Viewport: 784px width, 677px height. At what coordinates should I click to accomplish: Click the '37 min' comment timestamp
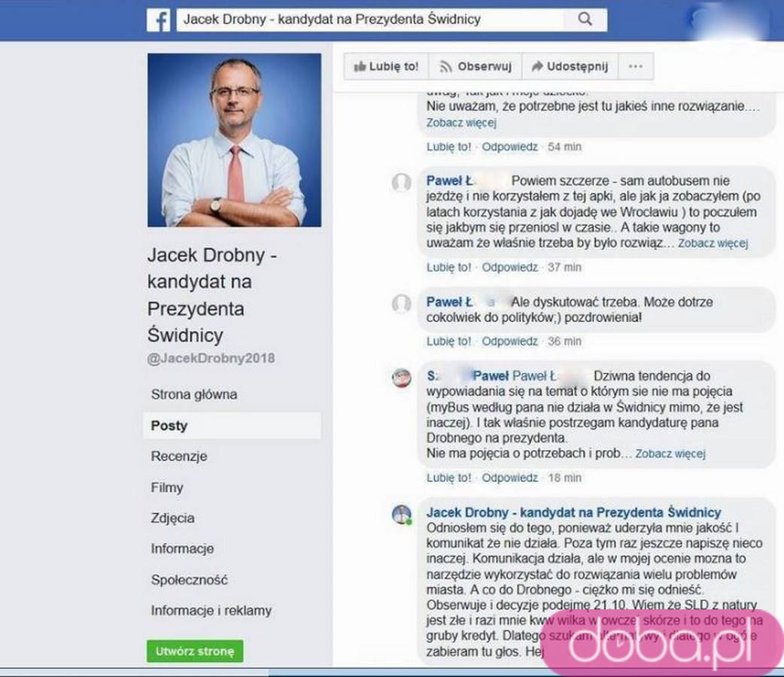tap(564, 268)
